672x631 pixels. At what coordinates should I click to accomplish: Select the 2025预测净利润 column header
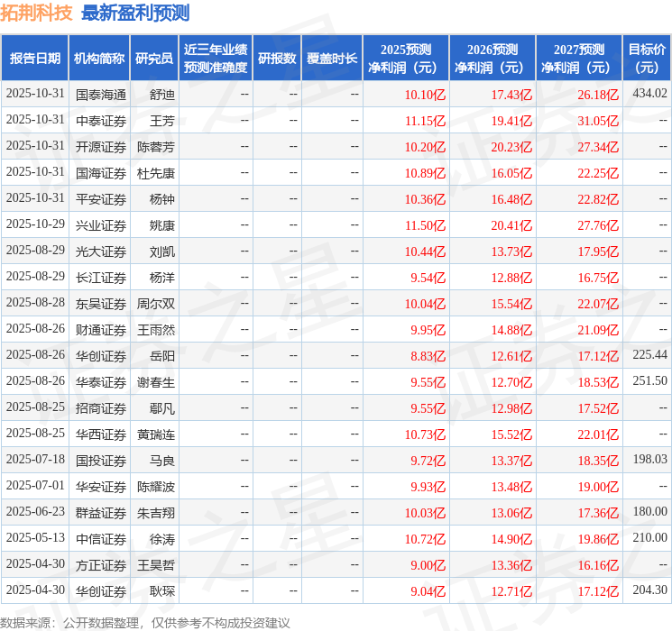pyautogui.click(x=406, y=59)
